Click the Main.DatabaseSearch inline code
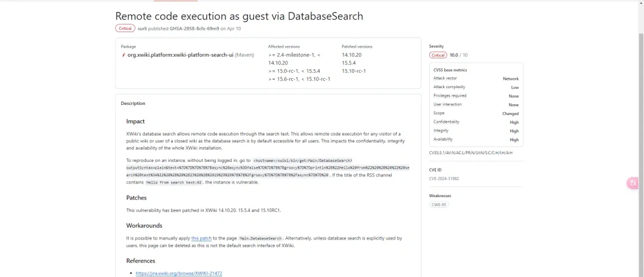This screenshot has width=644, height=277. (261, 238)
